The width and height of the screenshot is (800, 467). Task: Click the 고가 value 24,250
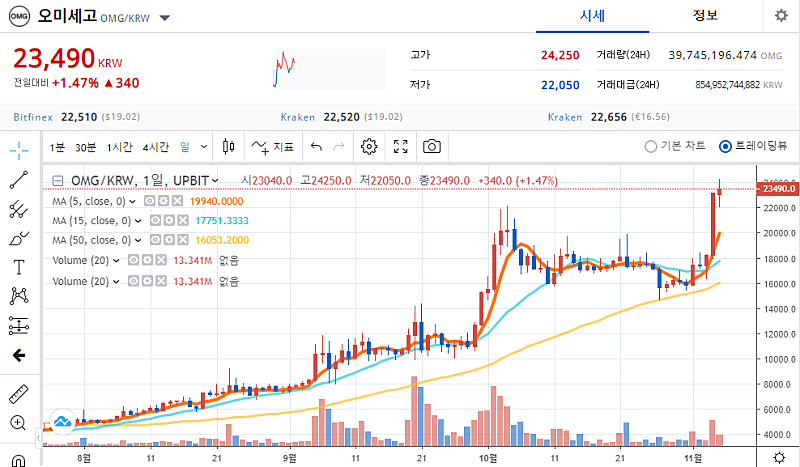560,55
